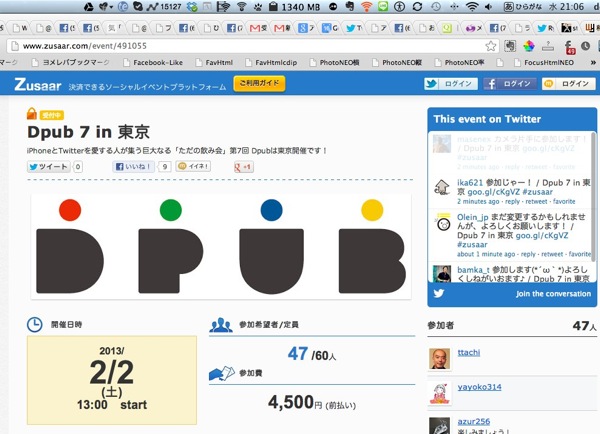Click the Twitter widget scrollbar

[593, 197]
